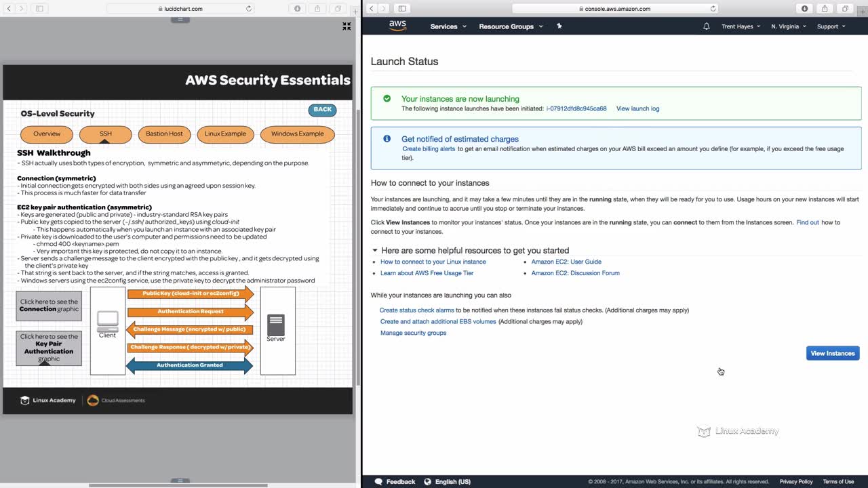Reload the lucidchart.com page

click(x=249, y=9)
